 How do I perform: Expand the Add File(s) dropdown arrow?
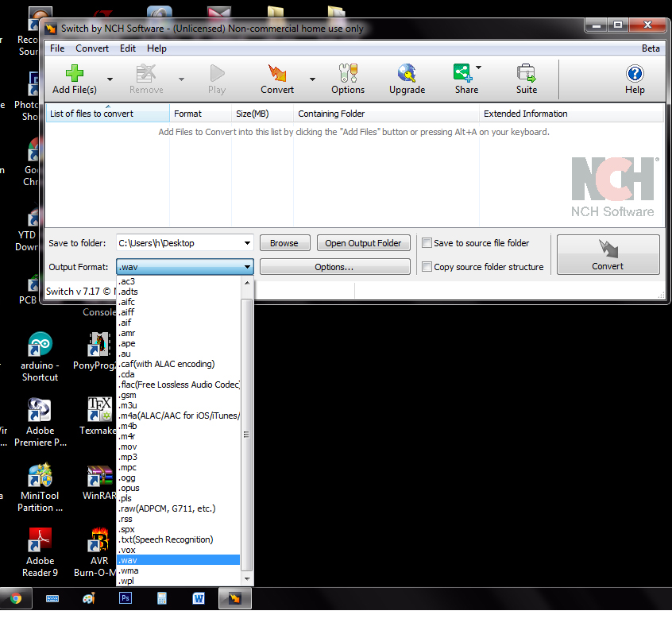tap(110, 79)
